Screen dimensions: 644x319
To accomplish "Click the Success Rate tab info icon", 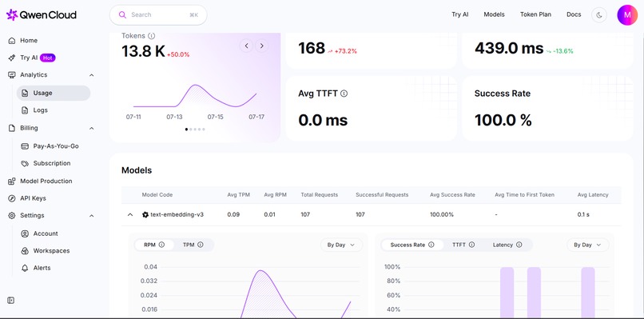I will coord(431,245).
